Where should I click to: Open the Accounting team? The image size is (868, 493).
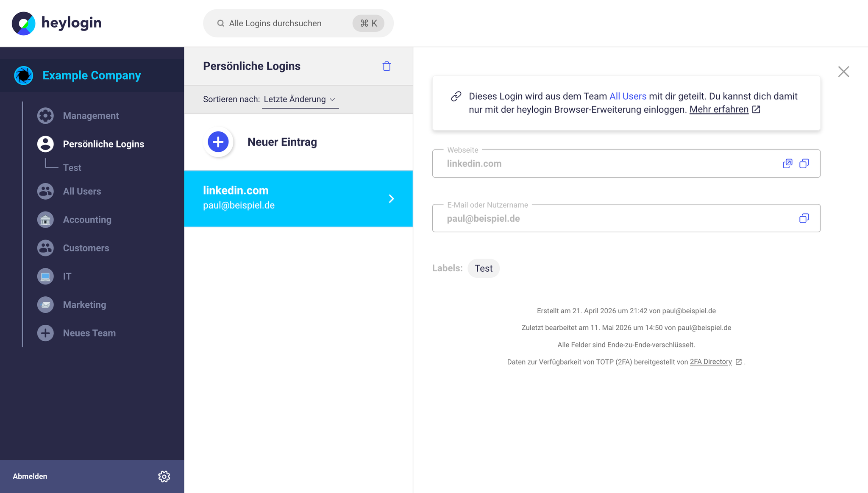[87, 220]
